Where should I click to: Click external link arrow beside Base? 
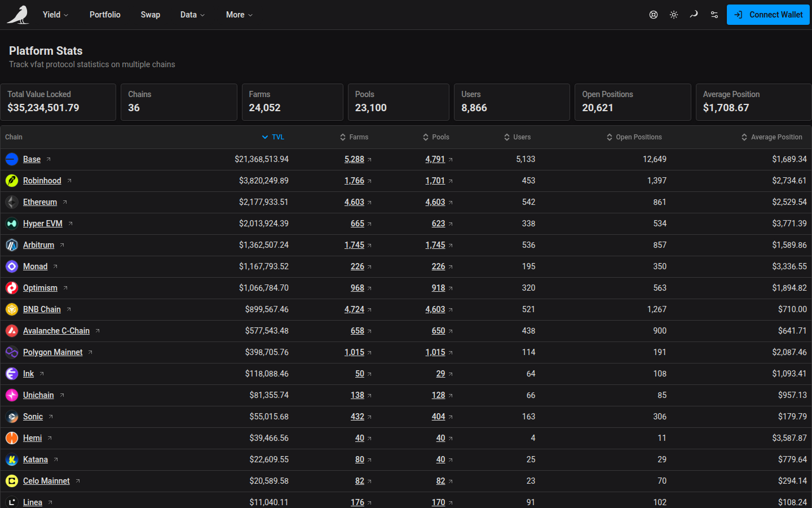tap(48, 159)
